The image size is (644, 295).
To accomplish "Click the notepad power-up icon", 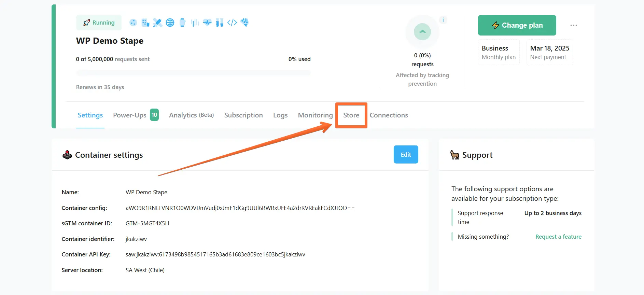I will (145, 23).
